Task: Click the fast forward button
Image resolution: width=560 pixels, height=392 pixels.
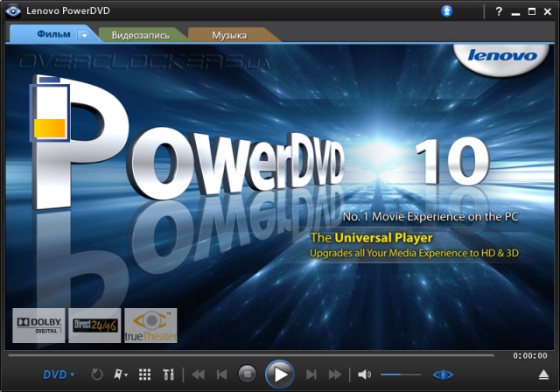Action: [334, 374]
